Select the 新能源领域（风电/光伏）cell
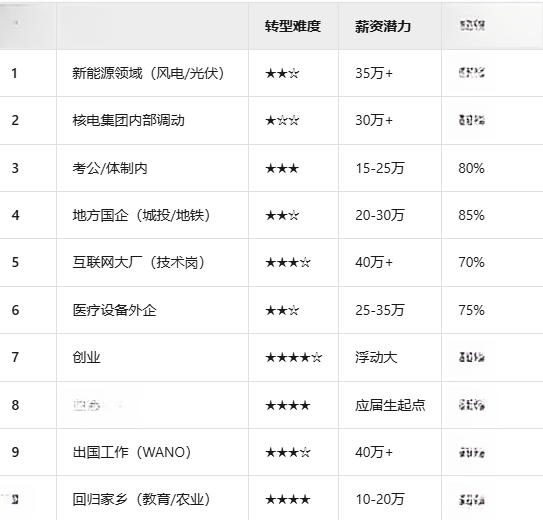The width and height of the screenshot is (543, 520). click(152, 73)
